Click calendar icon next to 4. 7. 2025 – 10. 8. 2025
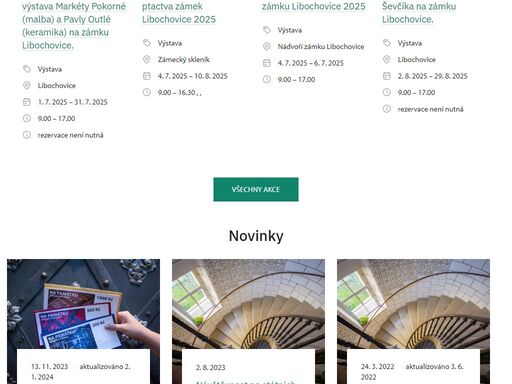 (x=147, y=76)
